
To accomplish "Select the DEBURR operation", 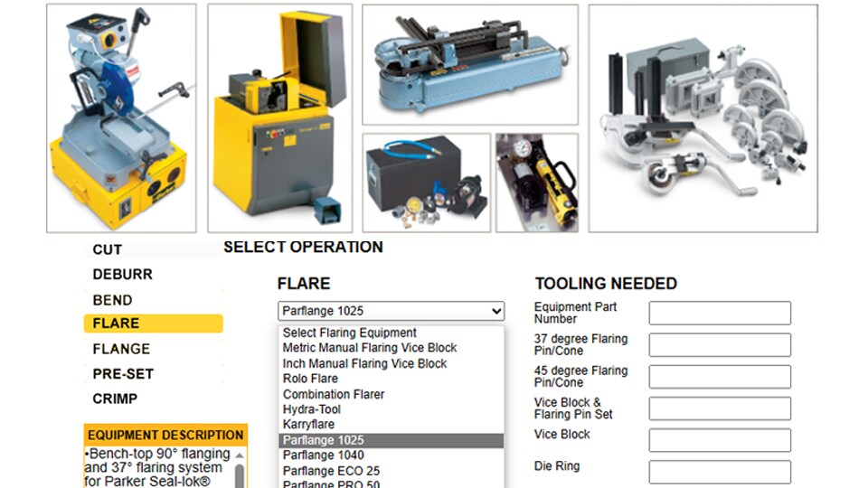I will (x=122, y=274).
